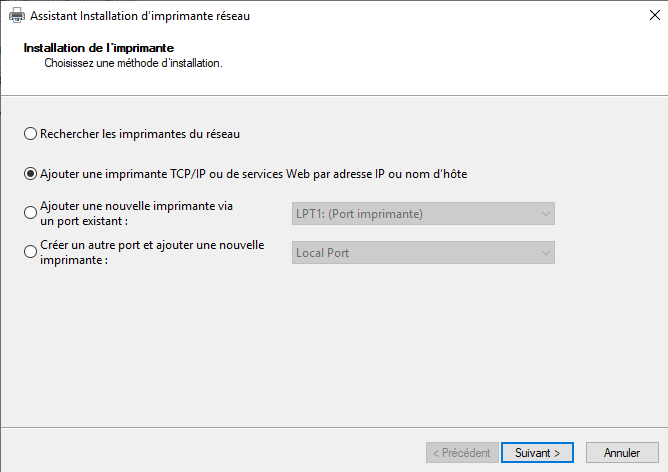Click the text Choisissez une méthode d'installation
The image size is (668, 472).
coord(133,63)
